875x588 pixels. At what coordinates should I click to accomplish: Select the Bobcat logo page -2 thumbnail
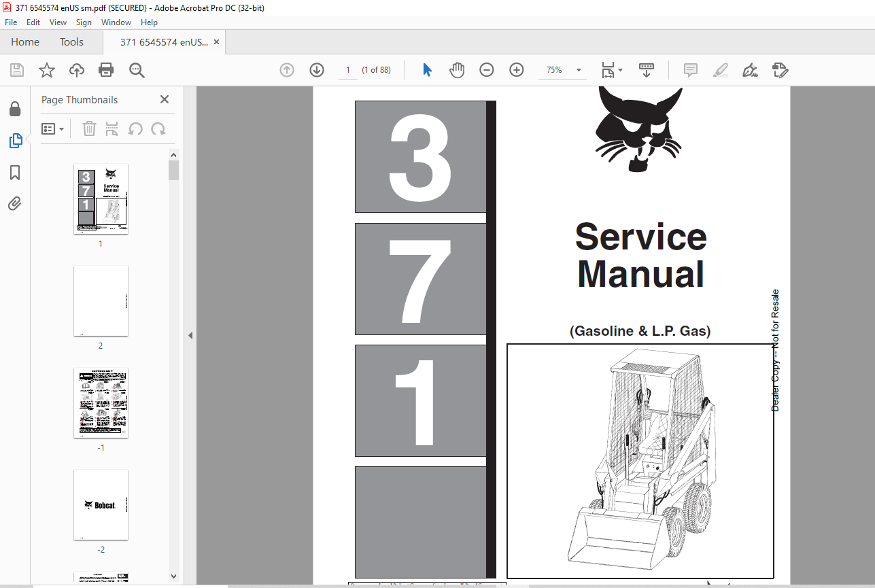(101, 504)
